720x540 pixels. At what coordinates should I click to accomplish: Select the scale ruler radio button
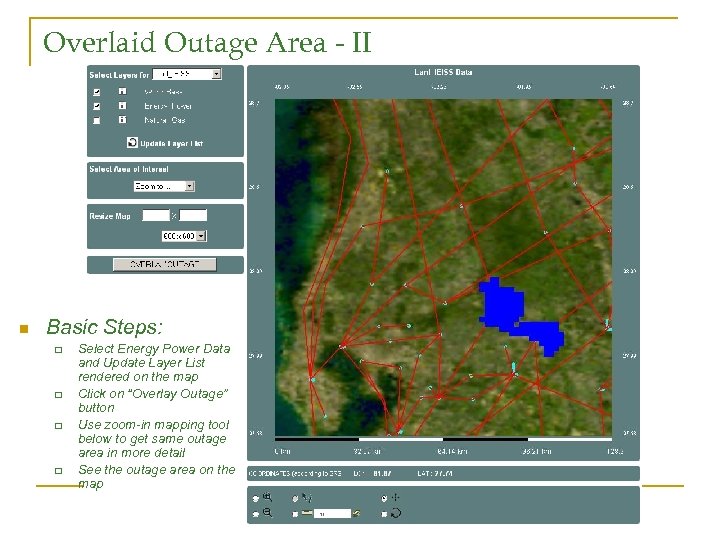pos(295,514)
